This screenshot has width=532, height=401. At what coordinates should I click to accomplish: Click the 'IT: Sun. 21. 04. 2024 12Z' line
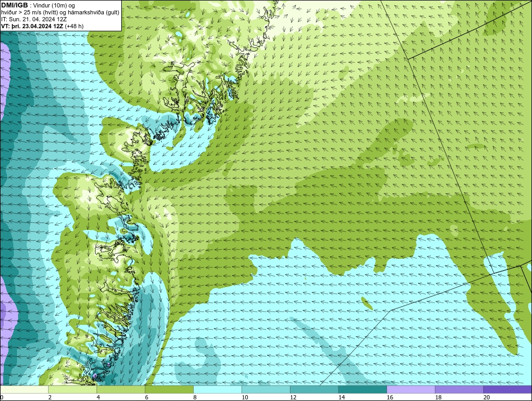click(x=34, y=19)
